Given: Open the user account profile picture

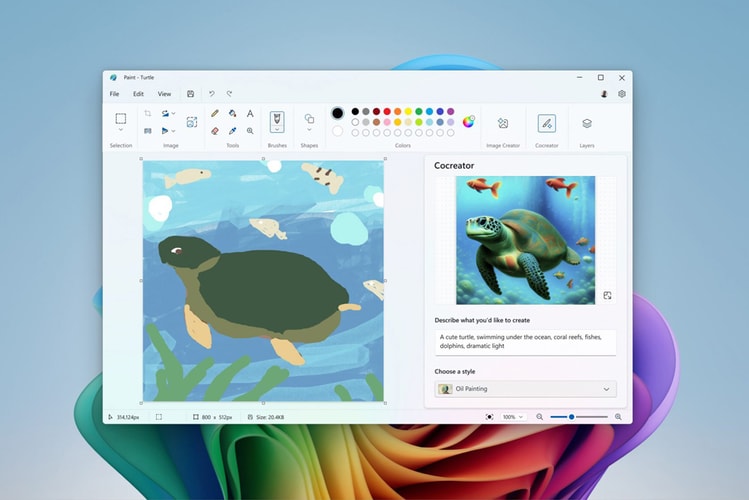Looking at the screenshot, I should [x=604, y=94].
